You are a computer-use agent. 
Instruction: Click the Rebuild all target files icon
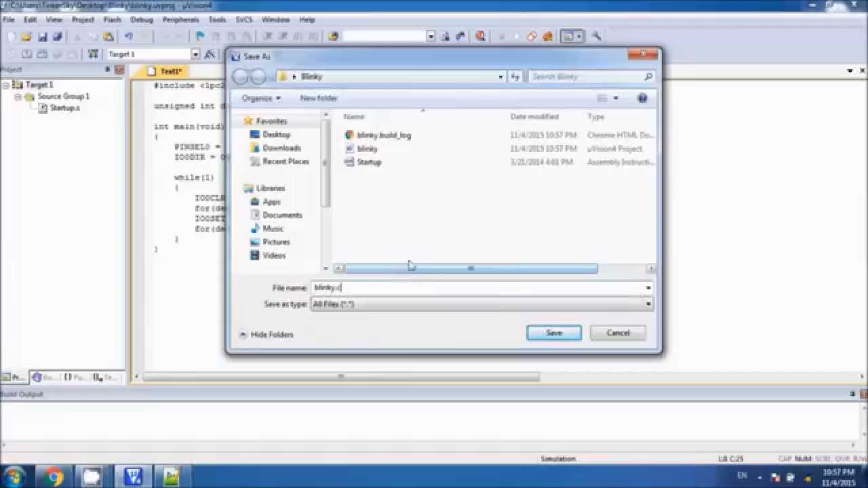(42, 54)
